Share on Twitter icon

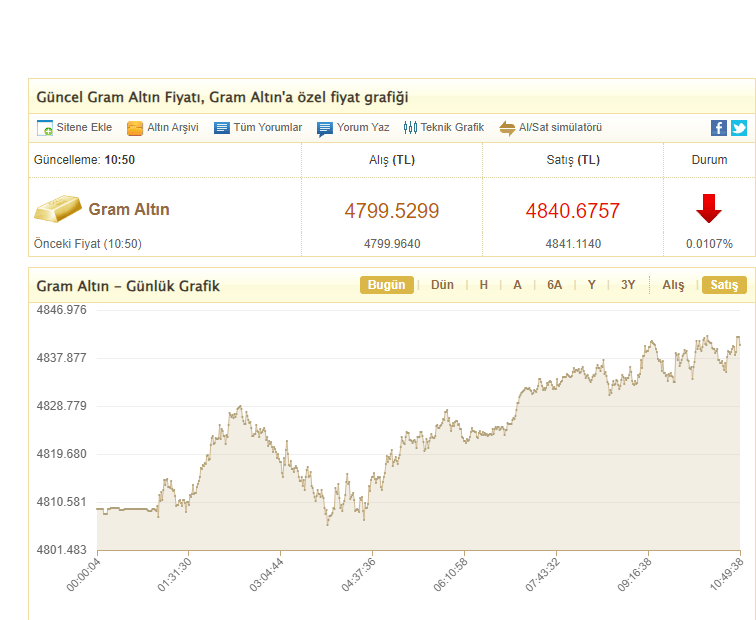pos(739,128)
